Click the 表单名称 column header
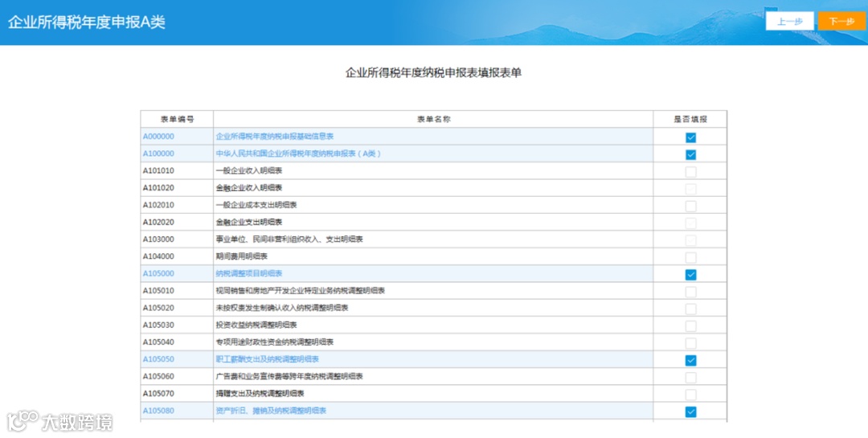The height and width of the screenshot is (438, 868). [433, 119]
